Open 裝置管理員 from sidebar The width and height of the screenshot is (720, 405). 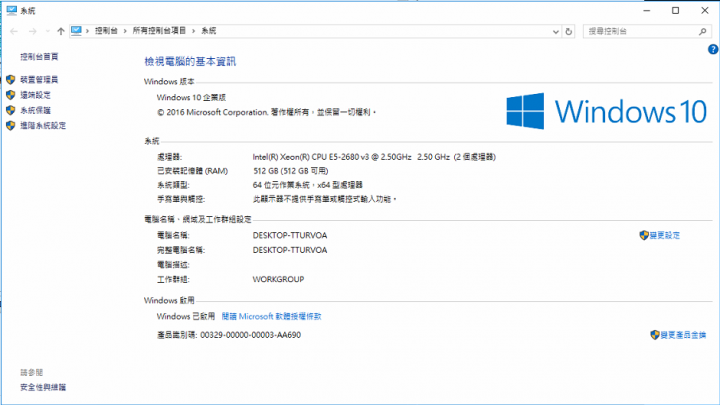pyautogui.click(x=39, y=80)
